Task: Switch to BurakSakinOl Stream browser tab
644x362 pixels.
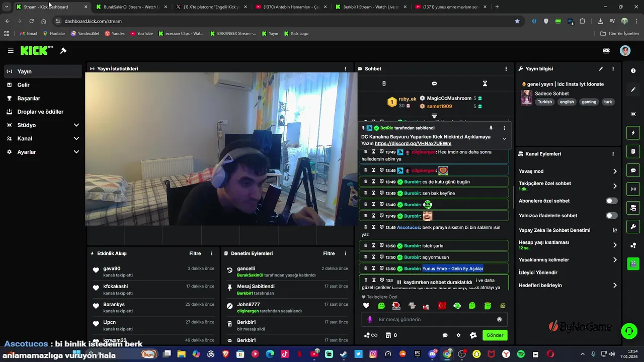Action: coord(131,7)
